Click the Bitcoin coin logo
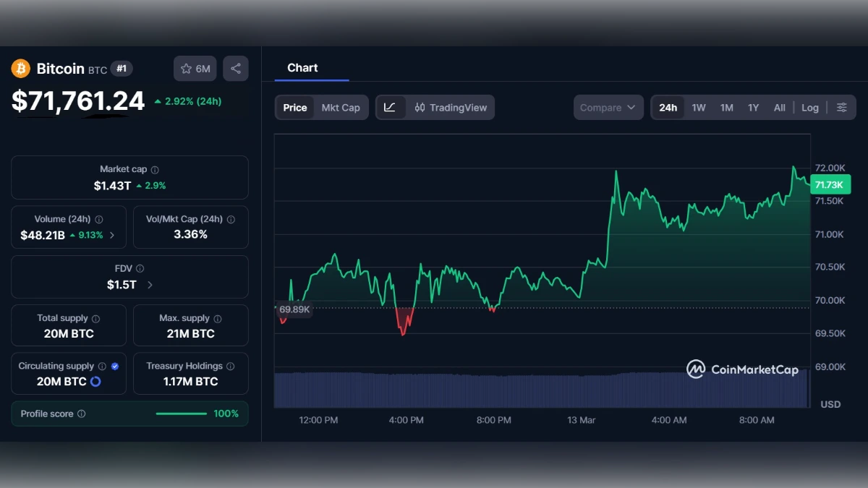The image size is (868, 488). point(20,68)
